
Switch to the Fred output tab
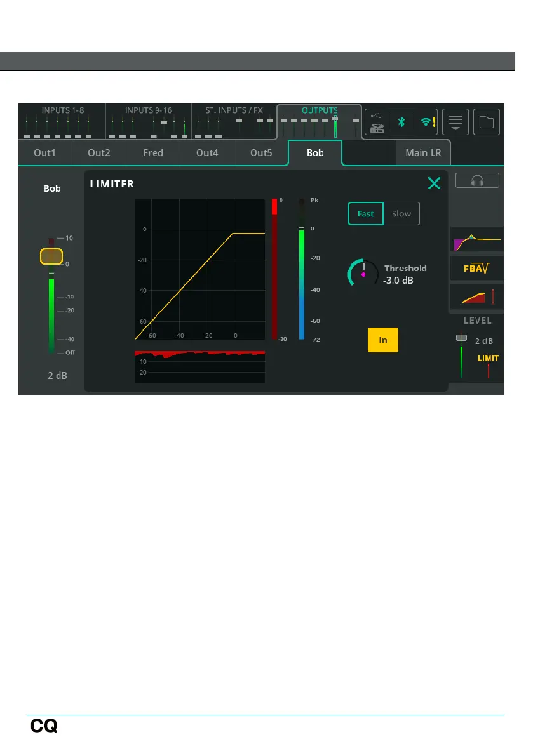click(153, 153)
